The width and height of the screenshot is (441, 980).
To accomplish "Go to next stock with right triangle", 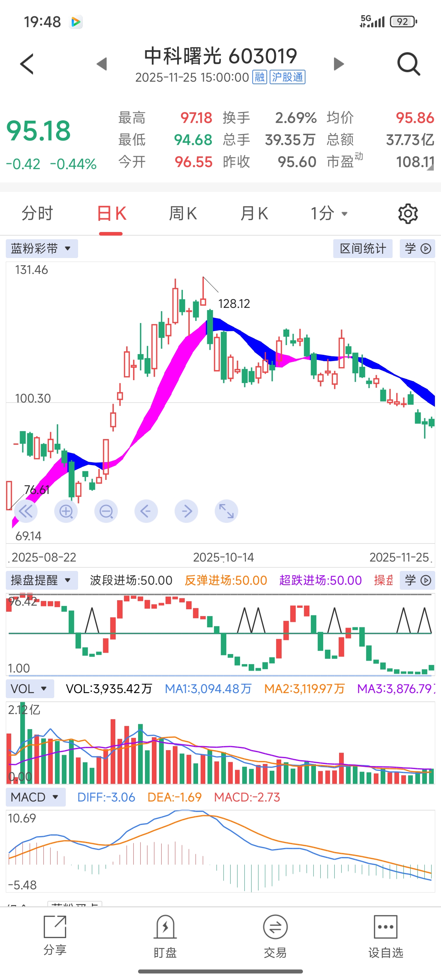I will coord(339,64).
